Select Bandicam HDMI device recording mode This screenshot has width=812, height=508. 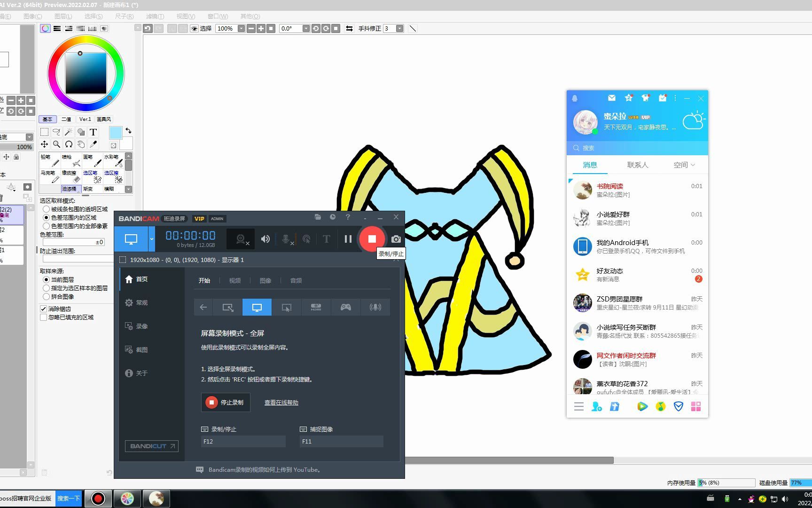(x=316, y=307)
